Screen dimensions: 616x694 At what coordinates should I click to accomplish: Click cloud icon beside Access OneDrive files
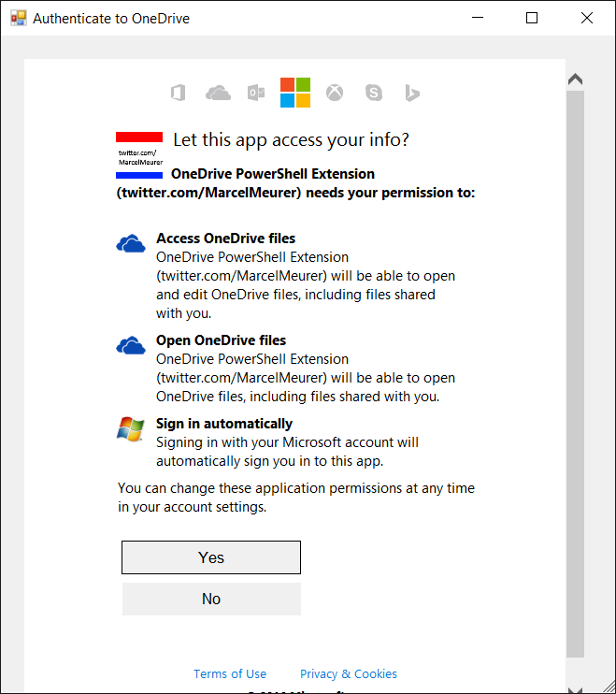(x=131, y=243)
